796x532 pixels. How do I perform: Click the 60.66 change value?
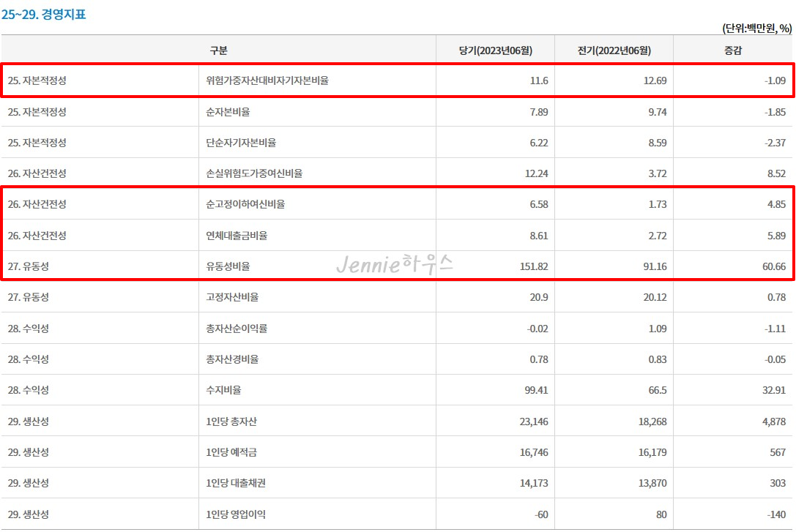[x=774, y=266]
